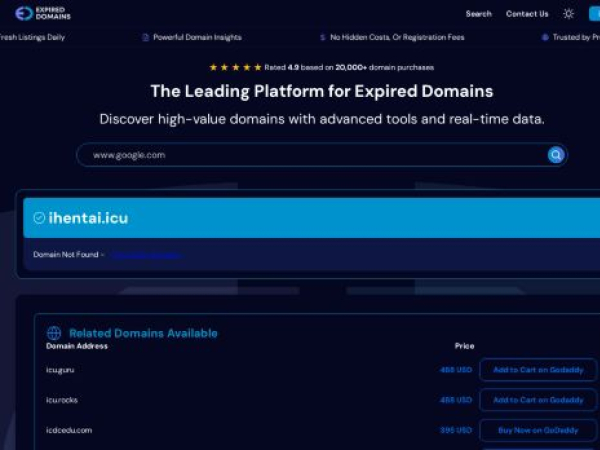Click the globe icon near Related Domains

[54, 333]
